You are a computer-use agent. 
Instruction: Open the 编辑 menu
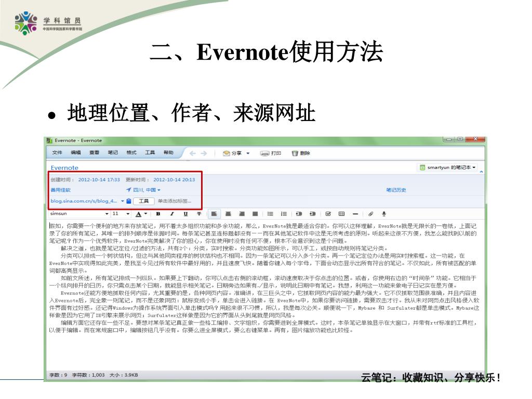(76, 153)
